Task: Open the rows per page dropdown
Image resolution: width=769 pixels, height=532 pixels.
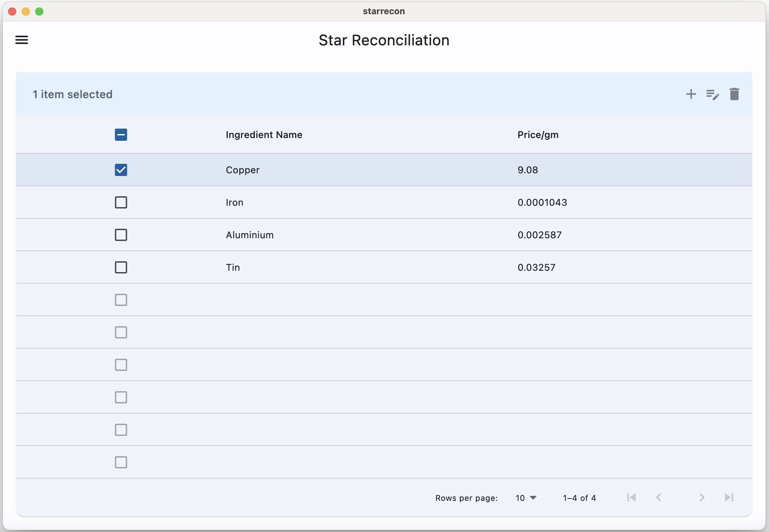Action: coord(526,498)
